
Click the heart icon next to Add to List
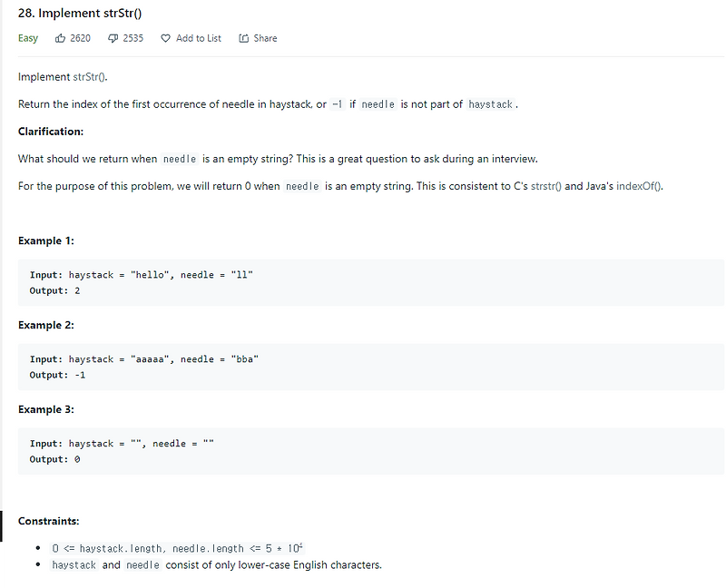coord(165,38)
